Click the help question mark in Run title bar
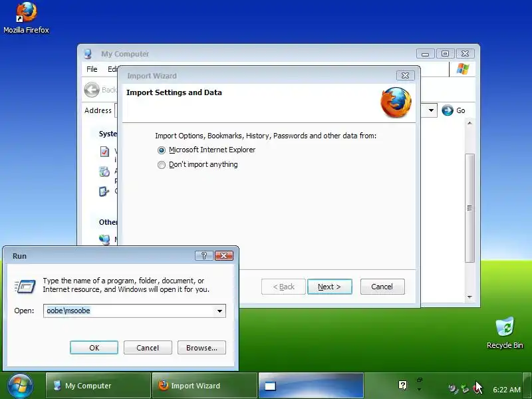532x399 pixels. (x=204, y=255)
